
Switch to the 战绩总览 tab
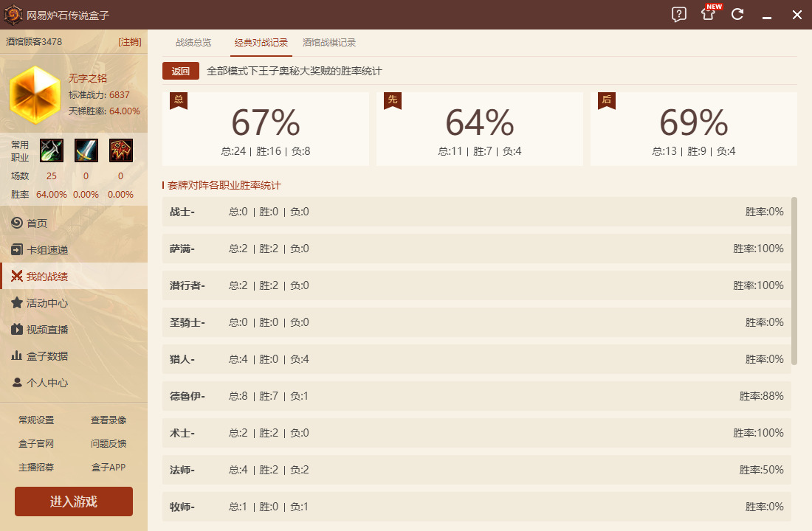point(193,43)
